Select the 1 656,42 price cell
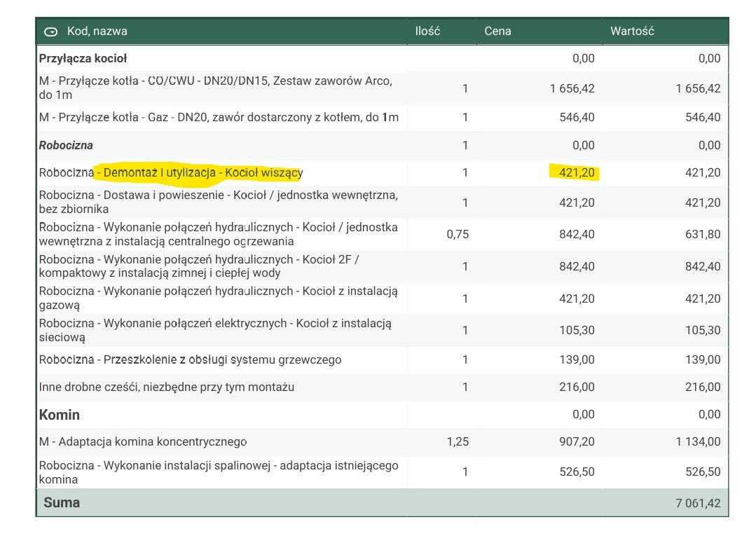Viewport: 756px width, 536px height. point(572,89)
